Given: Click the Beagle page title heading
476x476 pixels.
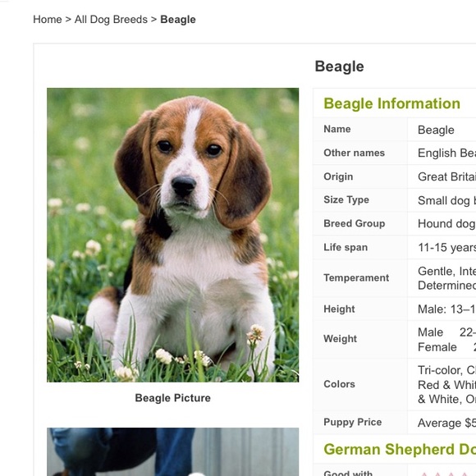Looking at the screenshot, I should click(339, 66).
